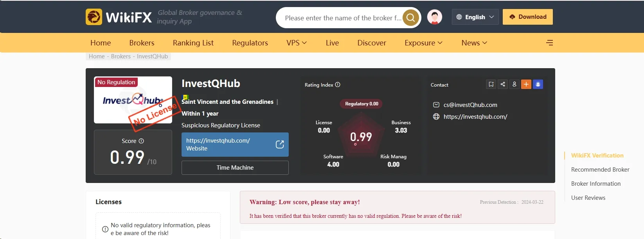Click the Saint Vincent and the Grenadines text

click(x=227, y=102)
